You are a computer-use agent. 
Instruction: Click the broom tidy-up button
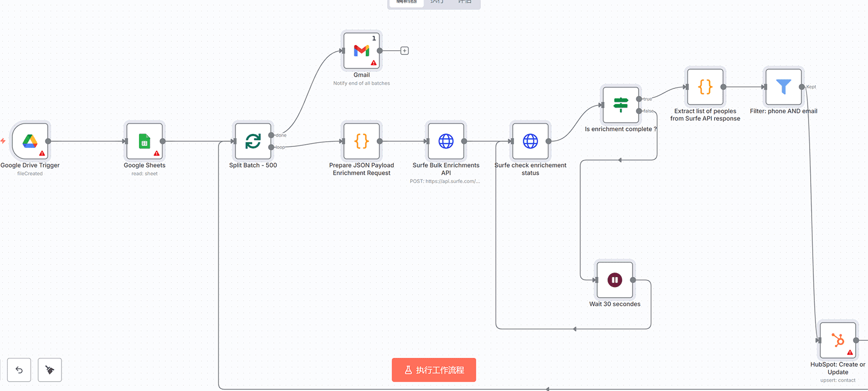pos(50,370)
